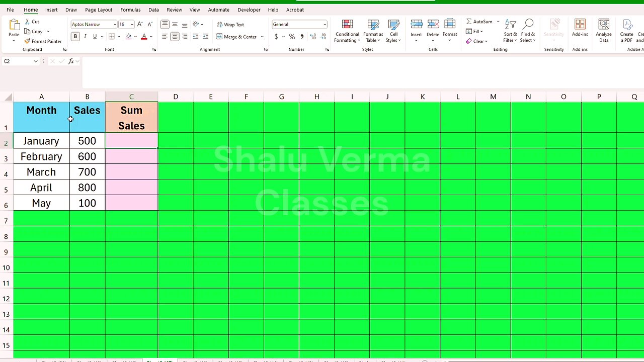Viewport: 644px width, 362px height.
Task: Align text left
Action: coord(165,36)
